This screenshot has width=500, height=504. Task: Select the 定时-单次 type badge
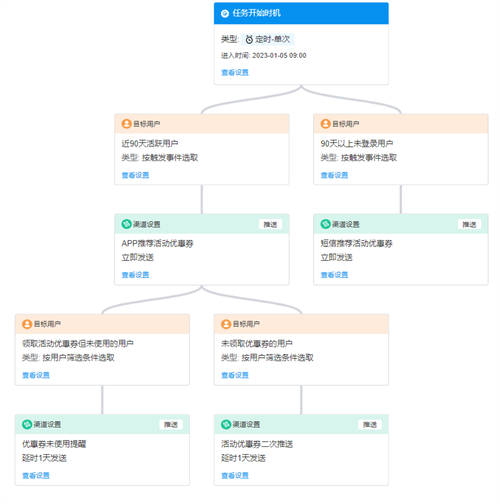tap(268, 40)
